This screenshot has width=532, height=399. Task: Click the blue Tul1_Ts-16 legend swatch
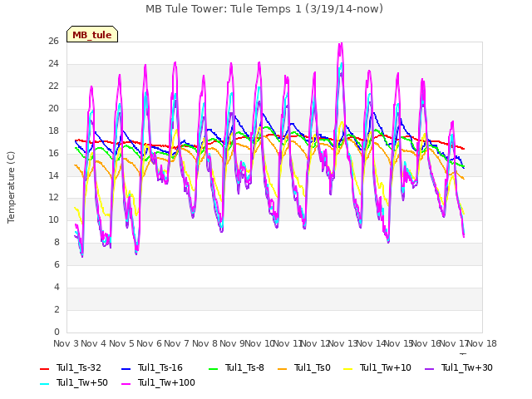[126, 369]
